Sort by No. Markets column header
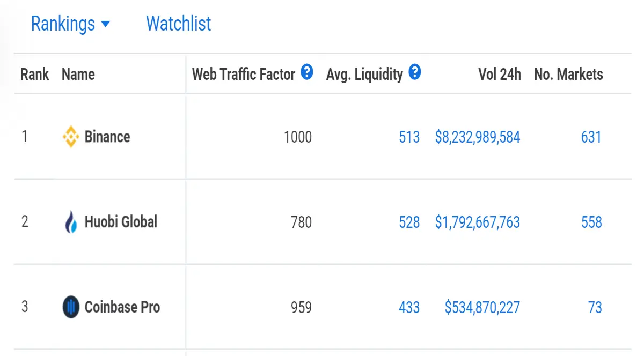The height and width of the screenshot is (356, 644). pyautogui.click(x=568, y=74)
